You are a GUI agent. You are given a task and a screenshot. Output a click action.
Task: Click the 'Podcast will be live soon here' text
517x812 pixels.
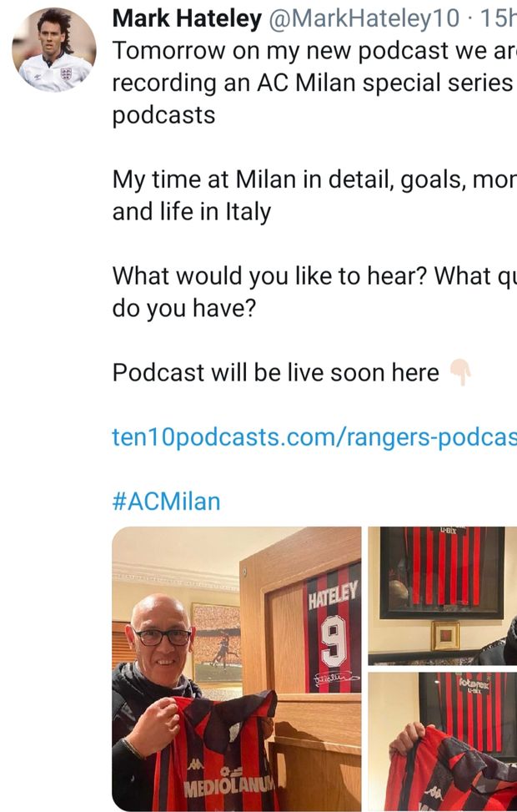276,372
